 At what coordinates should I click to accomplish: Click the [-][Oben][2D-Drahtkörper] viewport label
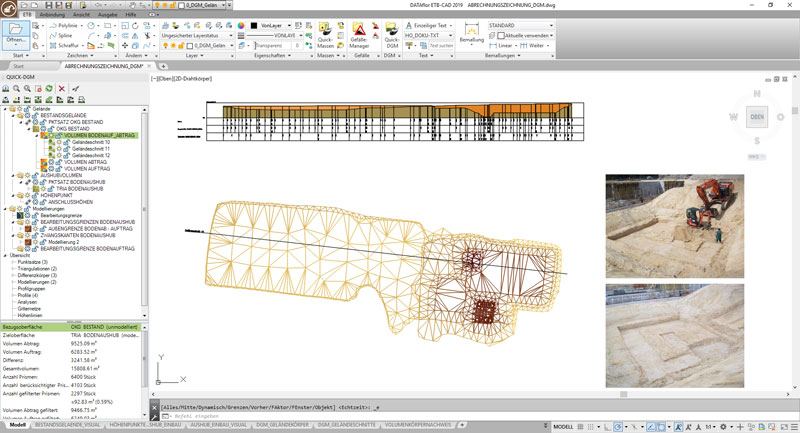click(181, 79)
